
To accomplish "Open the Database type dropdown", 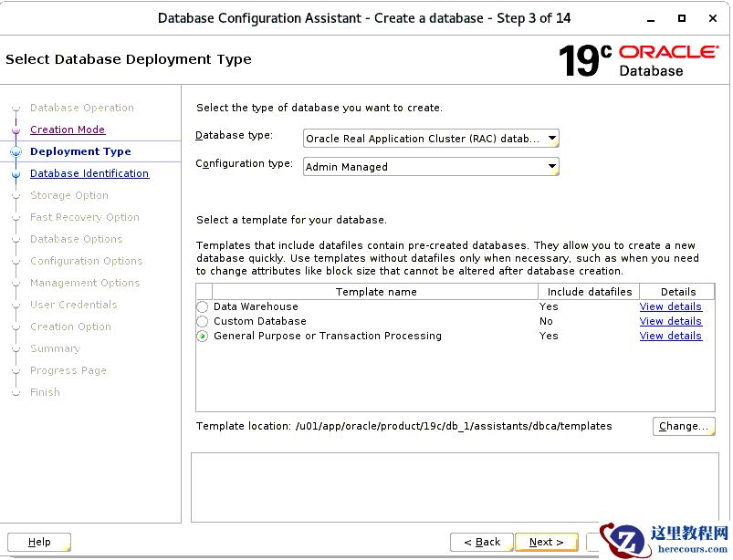I will point(431,139).
